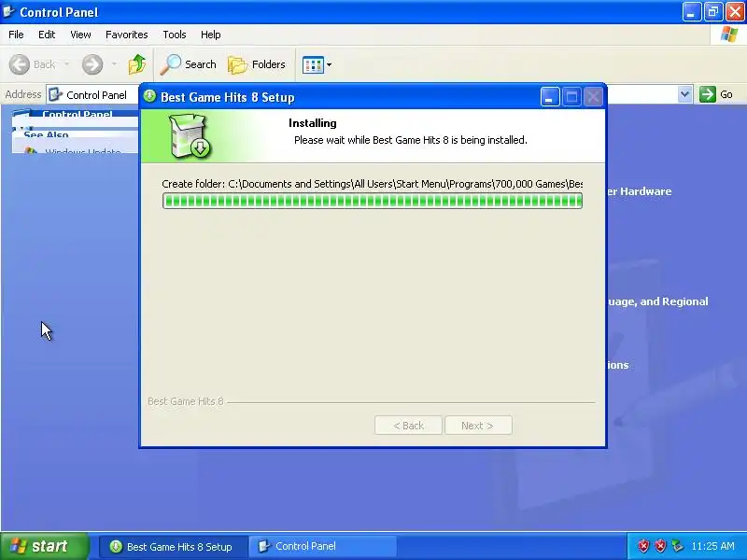Screen dimensions: 747x560
Task: Click the 'Create folder' status path text
Action: point(372,184)
